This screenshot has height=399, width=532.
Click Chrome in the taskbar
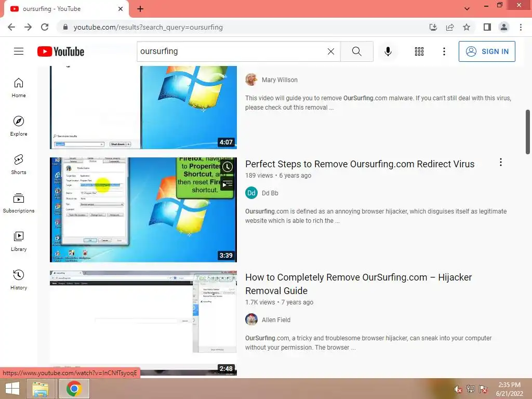[x=74, y=389]
